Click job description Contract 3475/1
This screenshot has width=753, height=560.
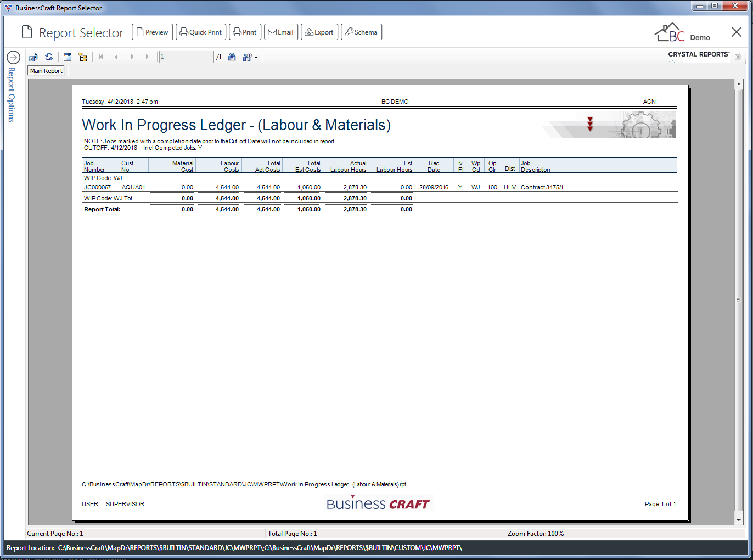(542, 187)
